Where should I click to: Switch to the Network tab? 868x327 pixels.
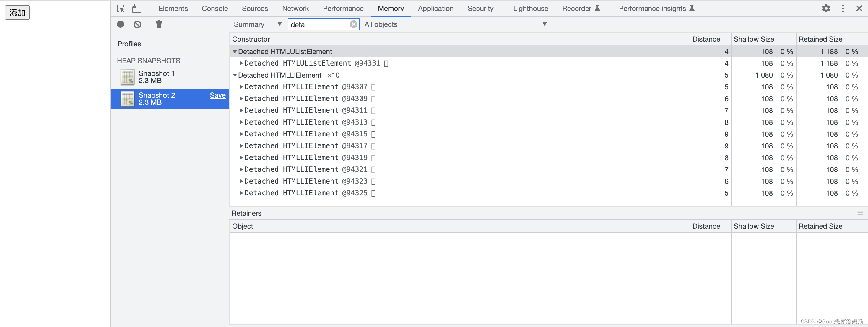295,9
